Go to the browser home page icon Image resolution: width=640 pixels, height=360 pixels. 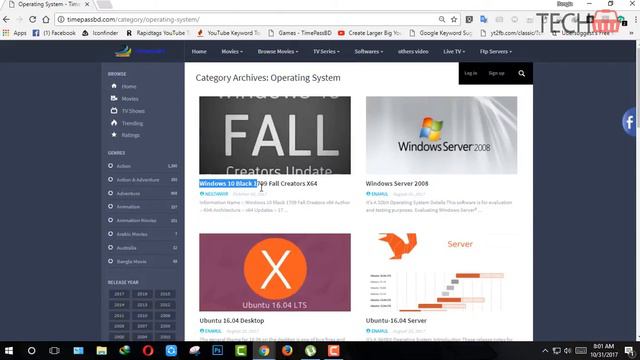tap(46, 19)
